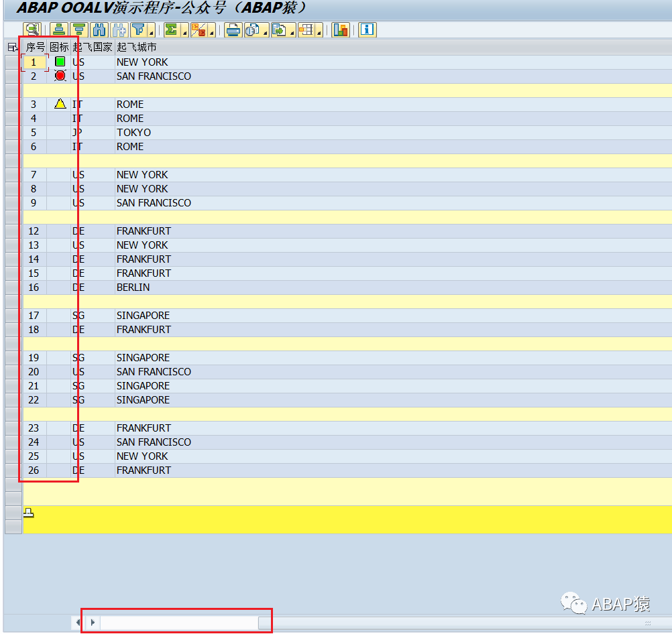Click the select-all corner icon in the grid header
Image resolution: width=672 pixels, height=634 pixels.
(x=13, y=47)
